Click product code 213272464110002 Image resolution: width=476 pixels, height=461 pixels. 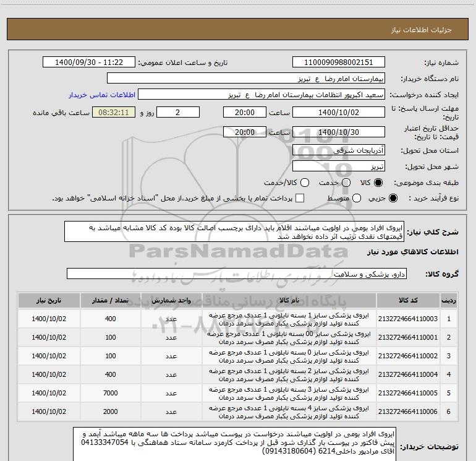(408, 356)
